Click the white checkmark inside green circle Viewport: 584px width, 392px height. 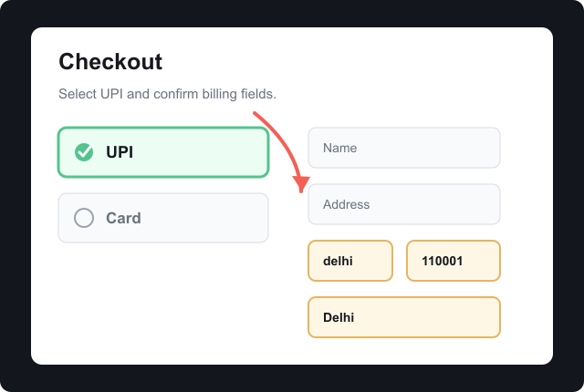click(x=85, y=151)
